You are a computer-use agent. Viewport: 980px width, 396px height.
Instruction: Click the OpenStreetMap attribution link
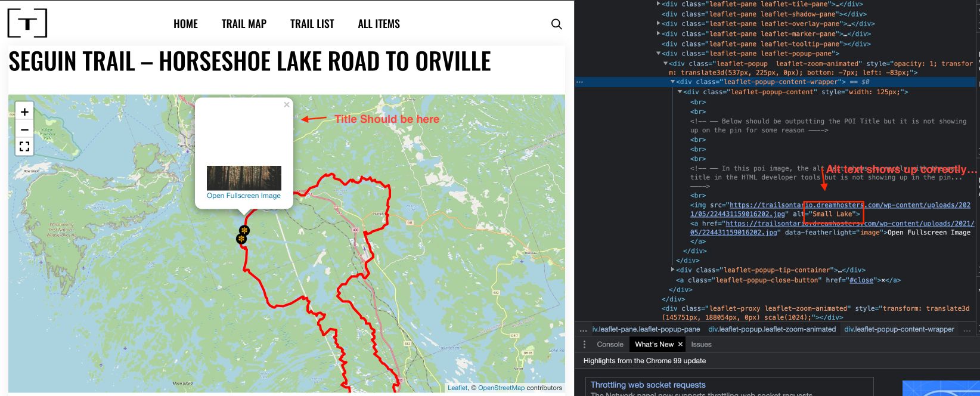[501, 388]
